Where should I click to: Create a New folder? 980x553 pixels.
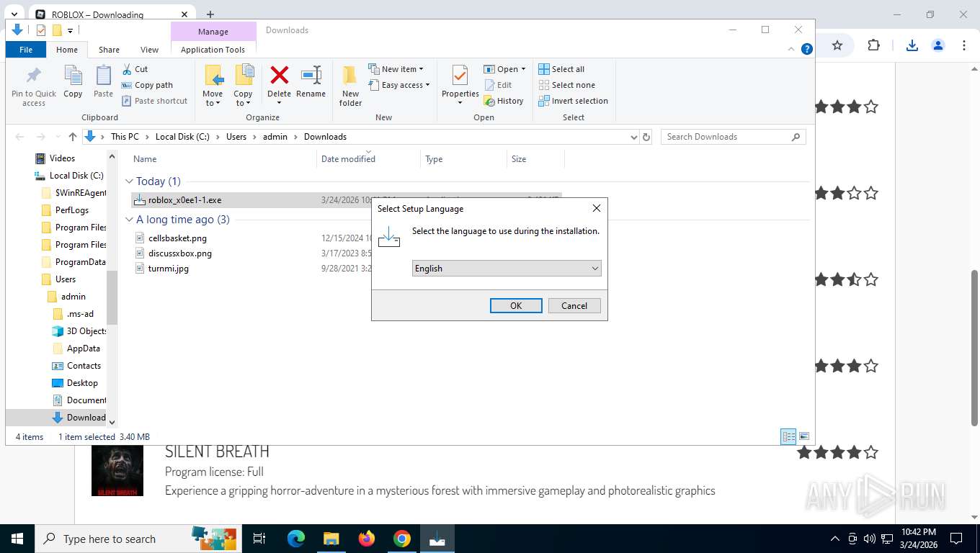[x=350, y=86]
